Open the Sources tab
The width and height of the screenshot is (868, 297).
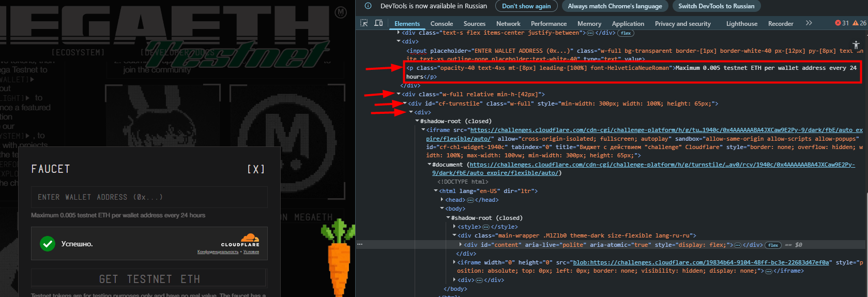point(474,24)
